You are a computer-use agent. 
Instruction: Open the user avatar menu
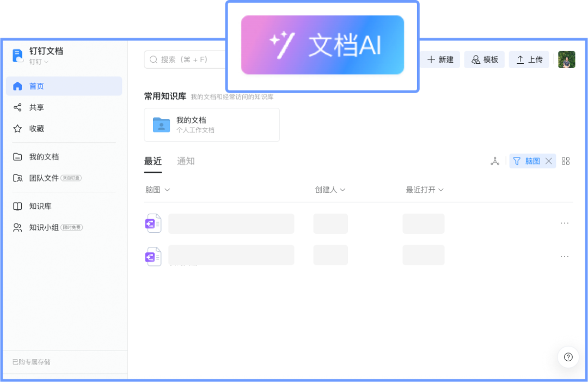pos(567,59)
